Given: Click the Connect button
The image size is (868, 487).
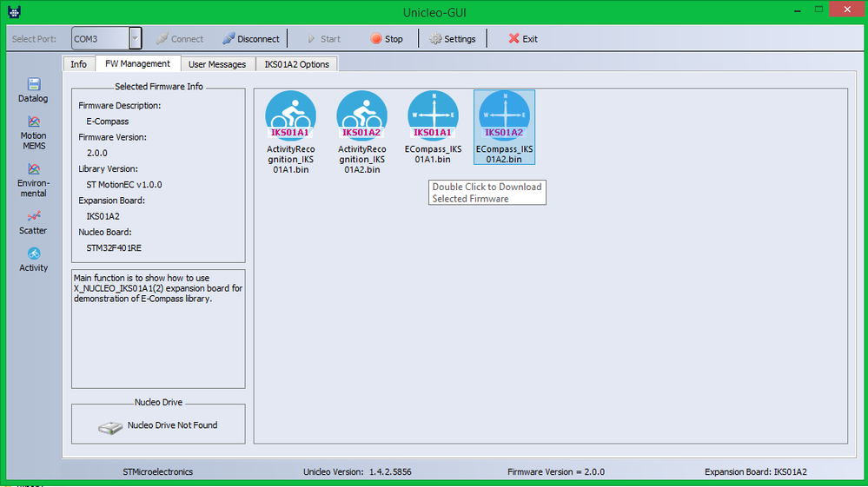Looking at the screenshot, I should (x=180, y=39).
